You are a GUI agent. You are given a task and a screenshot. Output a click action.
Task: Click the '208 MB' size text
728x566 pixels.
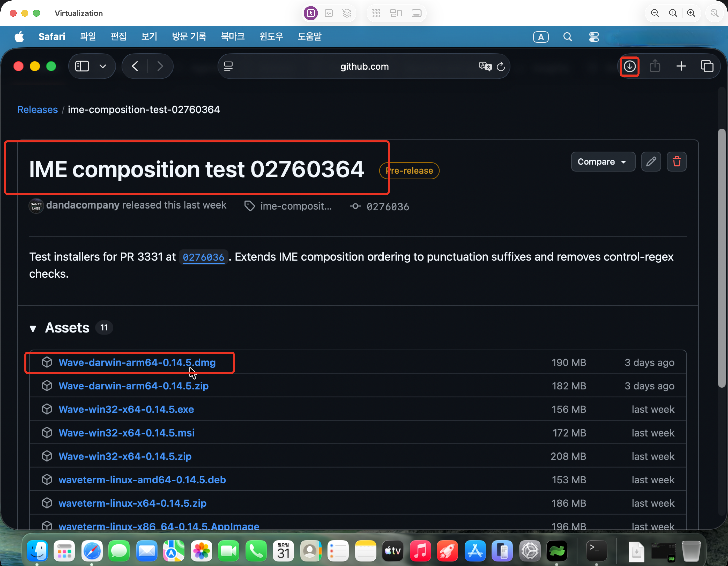coord(568,456)
